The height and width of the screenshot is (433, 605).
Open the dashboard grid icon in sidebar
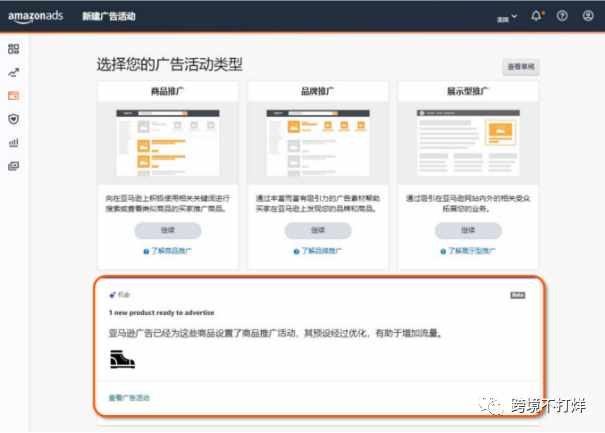click(x=14, y=49)
